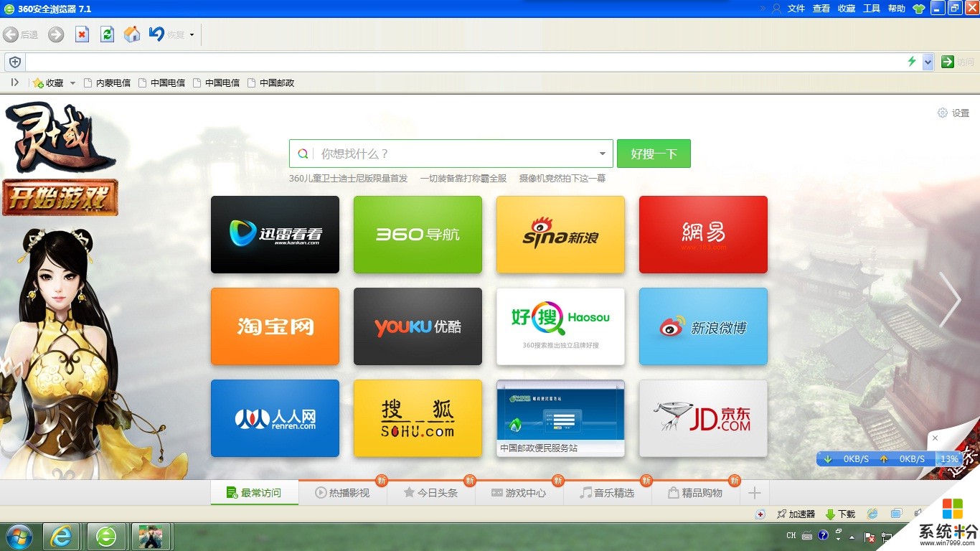Open the 搜狐 SOHU.com tile

pyautogui.click(x=418, y=418)
